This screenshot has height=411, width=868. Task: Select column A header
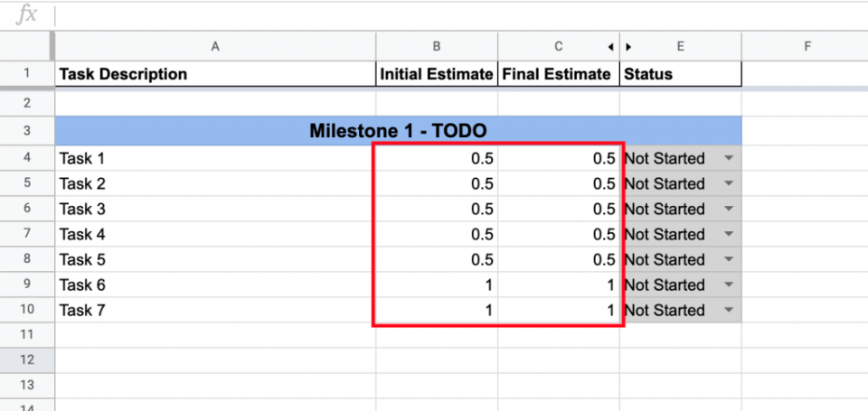[215, 47]
